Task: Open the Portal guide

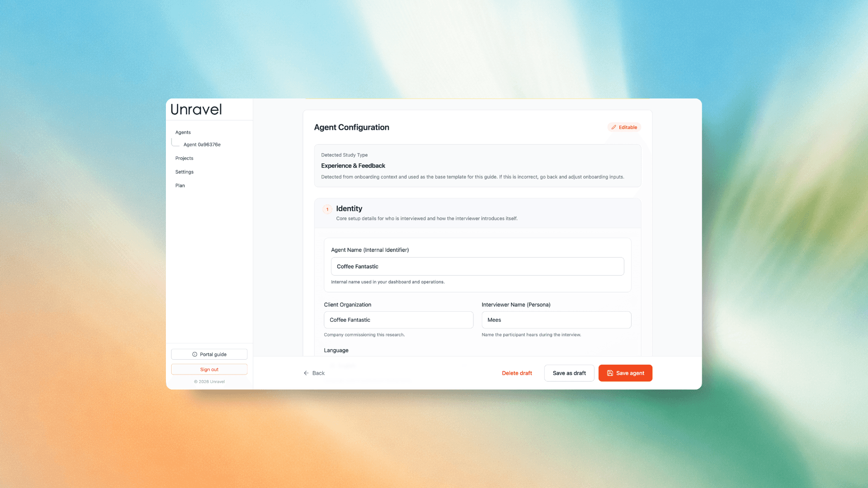Action: point(209,354)
